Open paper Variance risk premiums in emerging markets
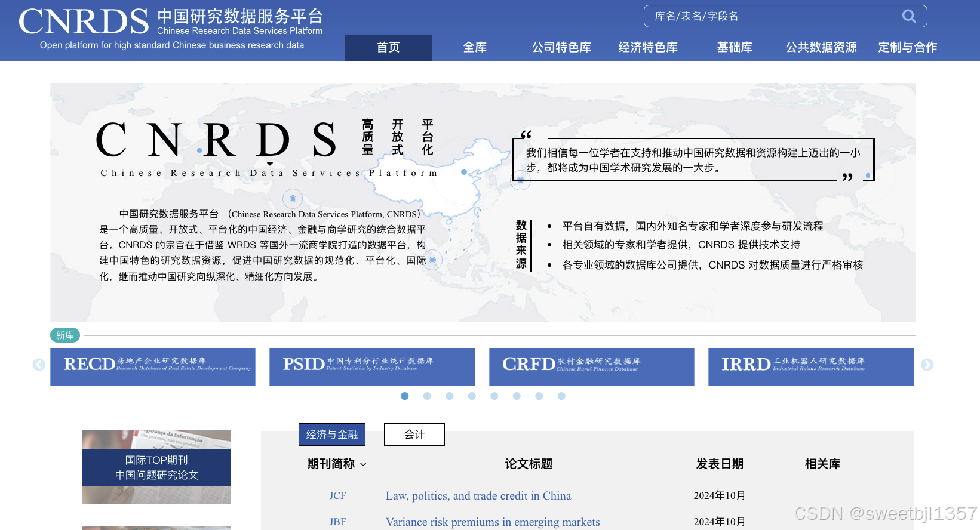980x530 pixels. pyautogui.click(x=493, y=522)
